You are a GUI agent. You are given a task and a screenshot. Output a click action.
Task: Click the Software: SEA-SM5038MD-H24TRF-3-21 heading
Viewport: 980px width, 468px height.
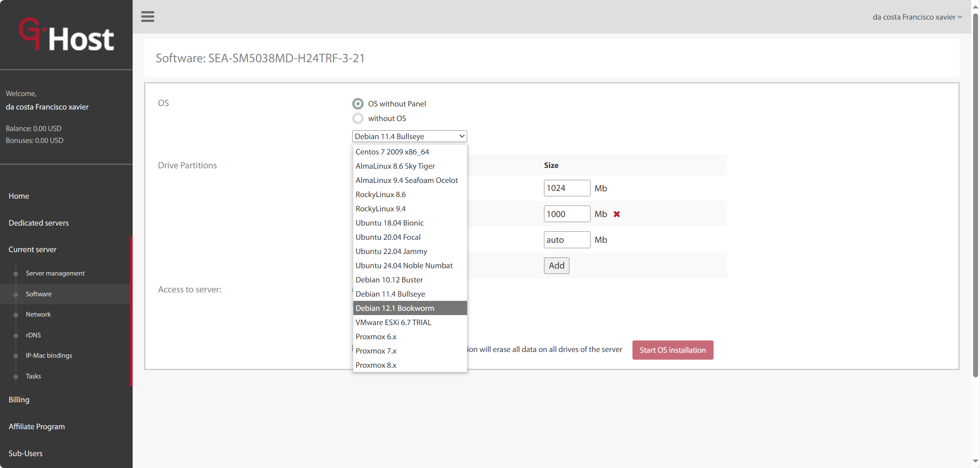tap(260, 58)
